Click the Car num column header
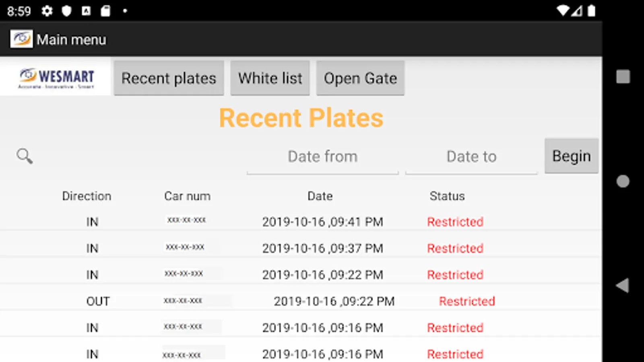Screen dimensions: 644x362 click(x=187, y=196)
